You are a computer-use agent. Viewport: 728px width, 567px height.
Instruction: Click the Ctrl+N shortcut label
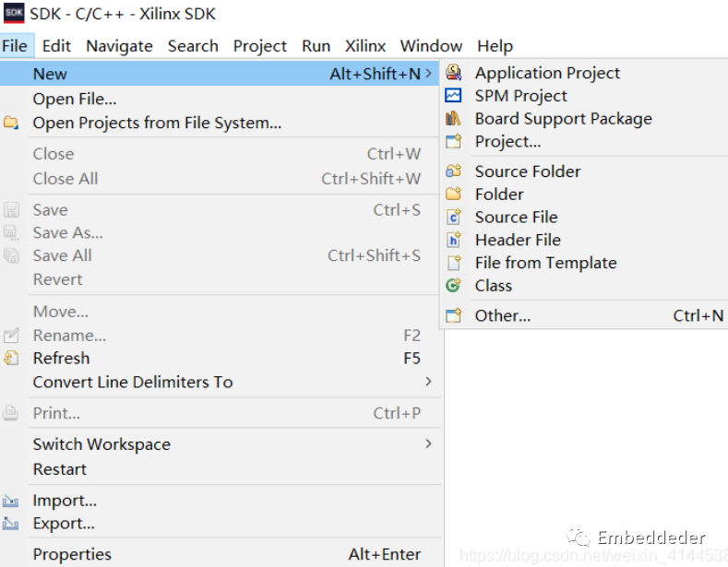(698, 315)
